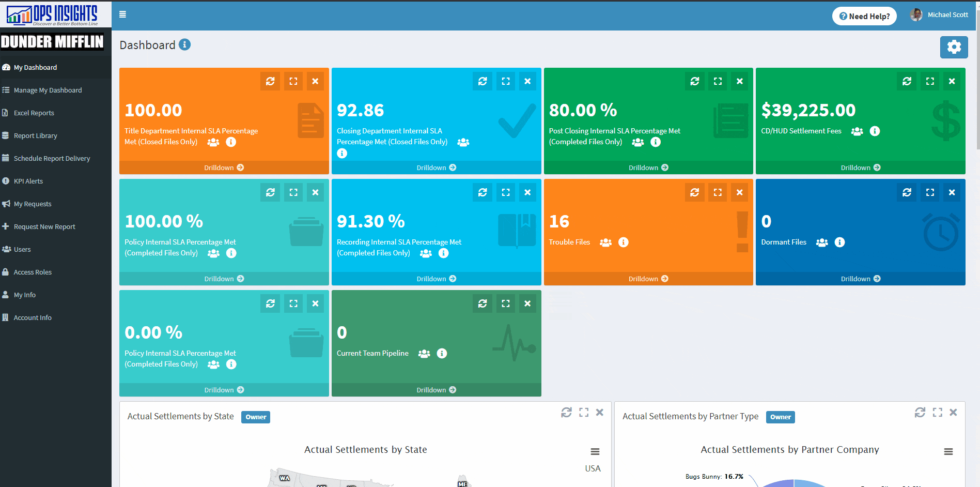980x487 pixels.
Task: Toggle the hamburger sidebar menu
Action: [122, 14]
